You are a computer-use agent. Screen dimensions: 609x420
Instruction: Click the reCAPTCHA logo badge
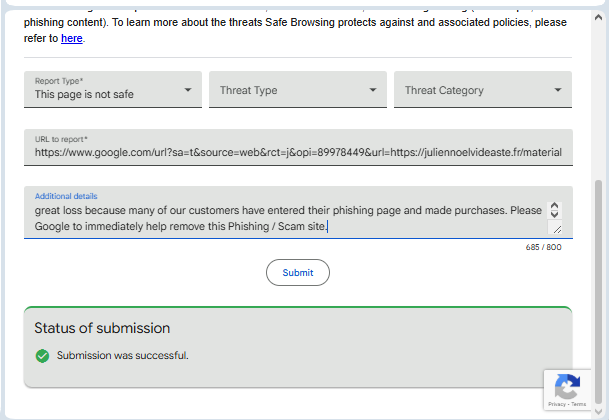click(x=567, y=386)
